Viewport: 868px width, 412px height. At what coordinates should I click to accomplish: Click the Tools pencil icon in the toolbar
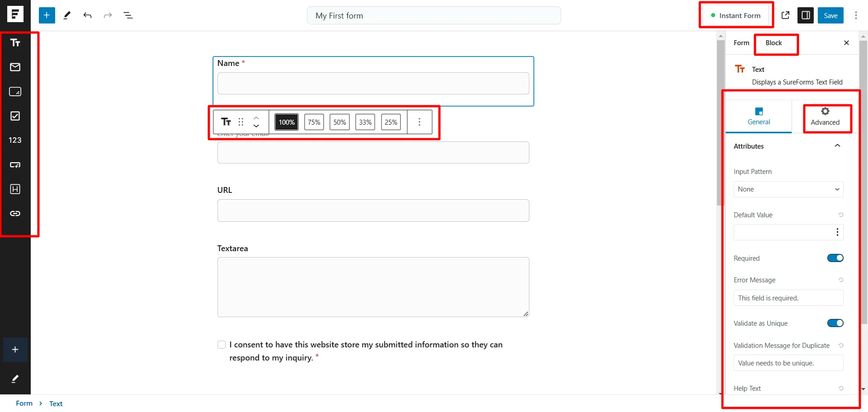[67, 15]
